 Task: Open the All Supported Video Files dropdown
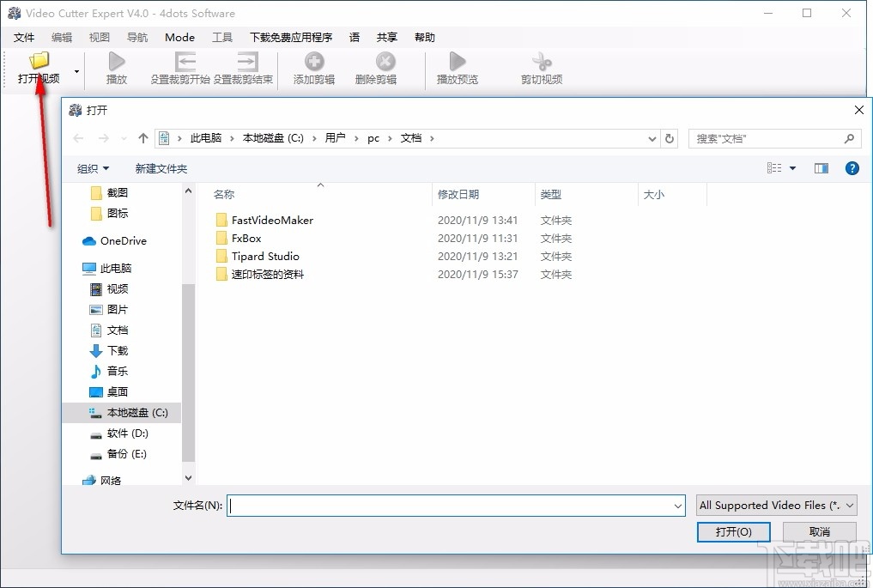775,506
